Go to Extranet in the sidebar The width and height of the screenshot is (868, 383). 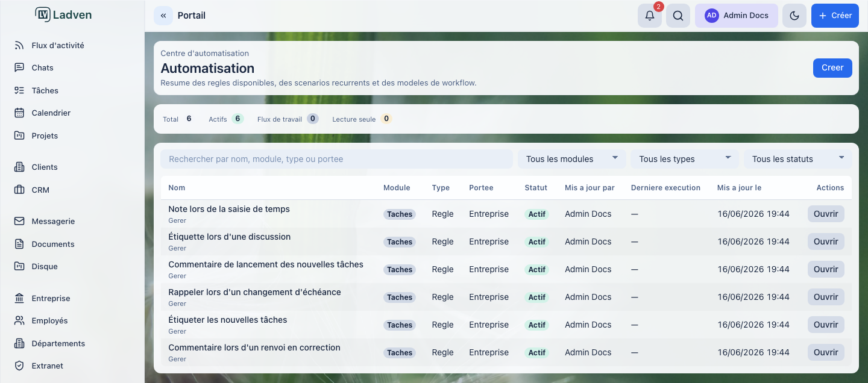(x=47, y=366)
